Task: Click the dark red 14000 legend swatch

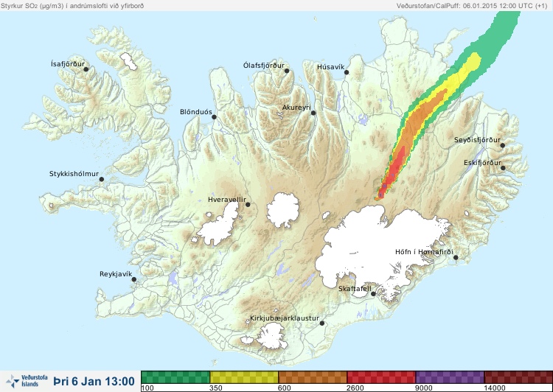Action: tap(518, 377)
